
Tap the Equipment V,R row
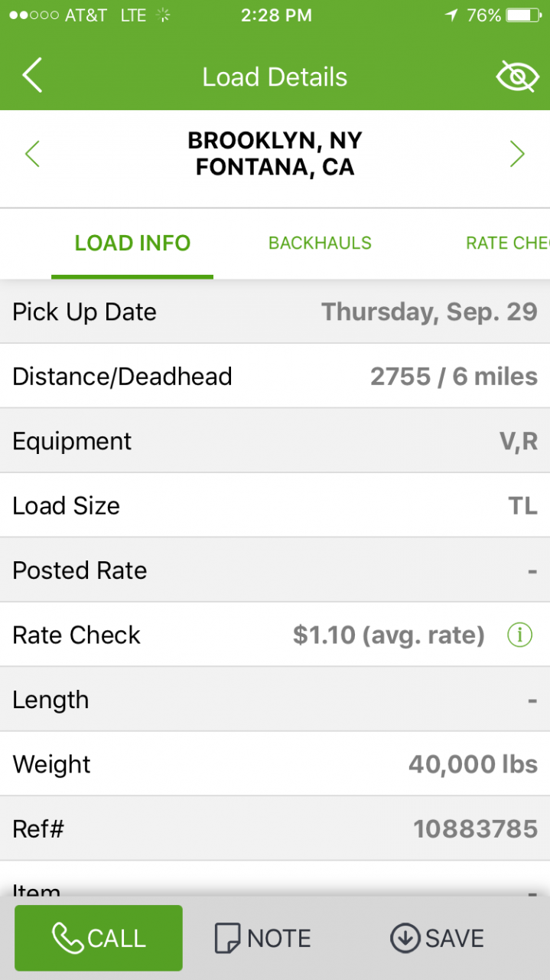275,441
